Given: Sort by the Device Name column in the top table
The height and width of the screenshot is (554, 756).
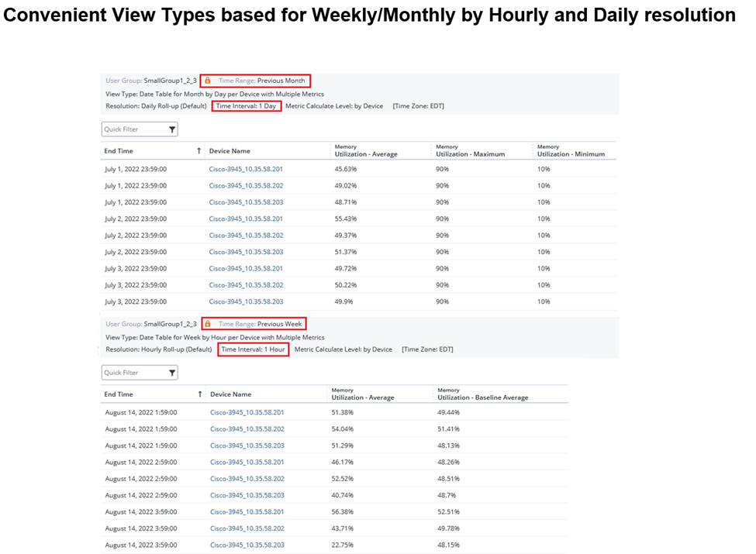Looking at the screenshot, I should click(230, 151).
